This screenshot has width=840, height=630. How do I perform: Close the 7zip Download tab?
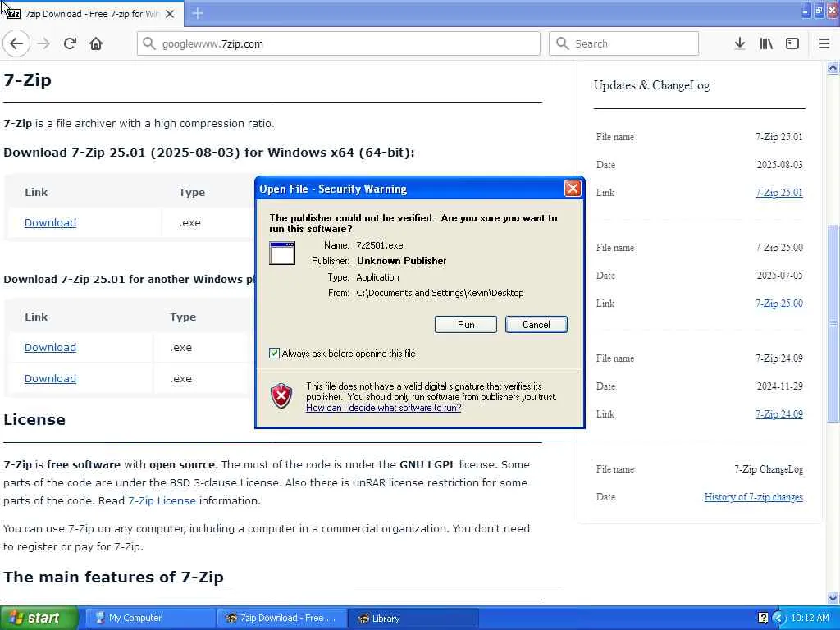coord(170,14)
